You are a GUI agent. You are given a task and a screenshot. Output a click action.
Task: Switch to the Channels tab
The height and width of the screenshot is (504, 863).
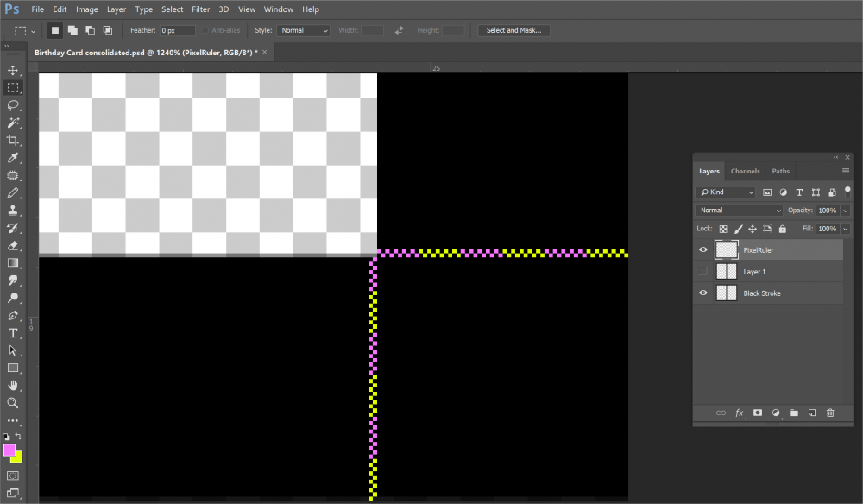pyautogui.click(x=745, y=172)
